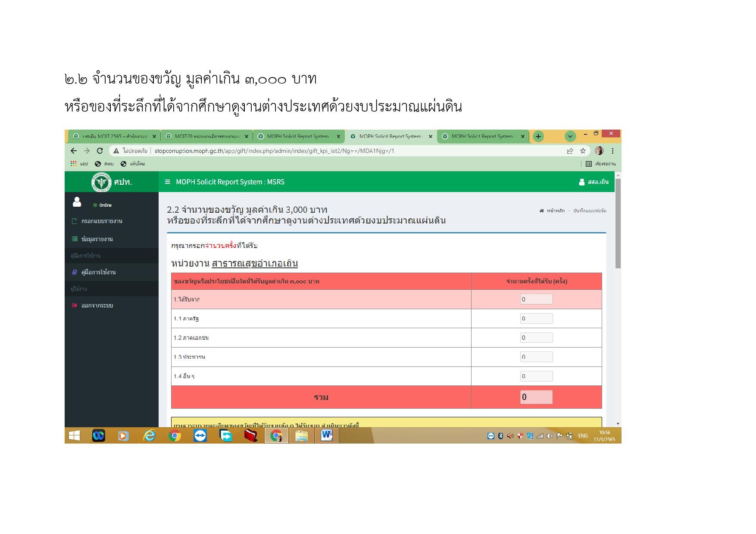
Task: Click the 1.1 ภาครัฐ count input field
Action: coord(536,319)
